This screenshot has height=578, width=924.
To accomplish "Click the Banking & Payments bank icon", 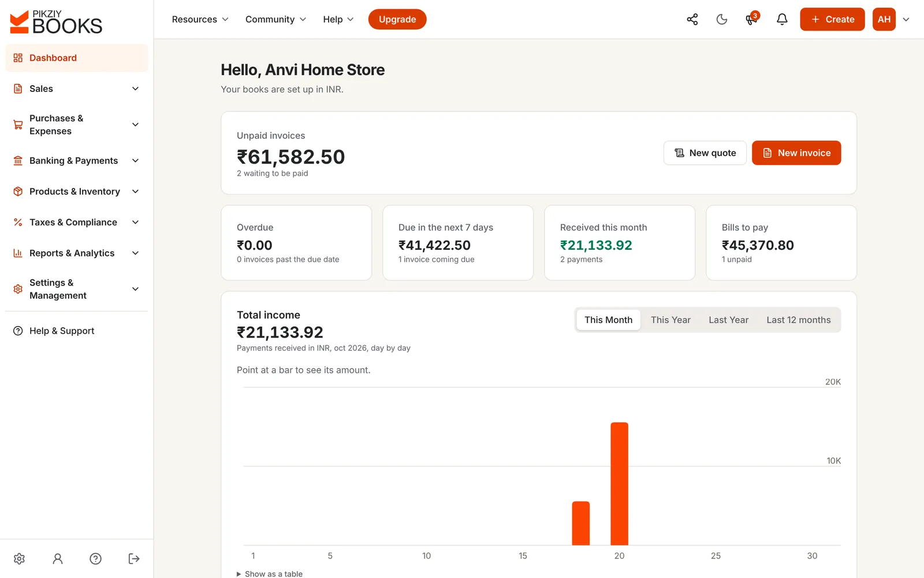I will [x=18, y=161].
